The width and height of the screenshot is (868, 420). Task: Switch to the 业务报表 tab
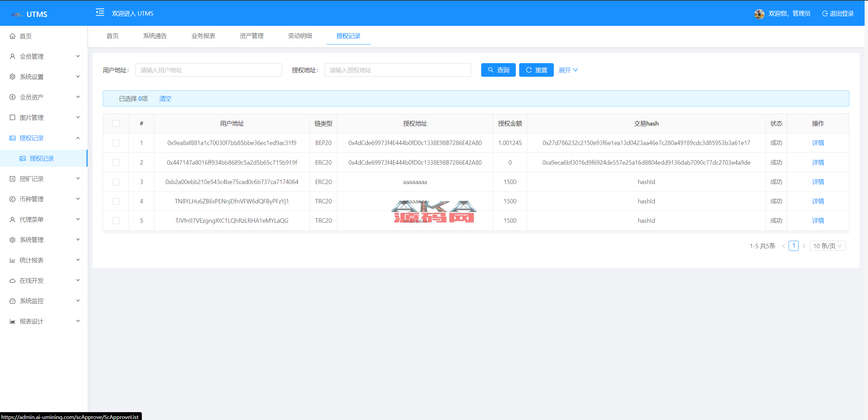coord(203,36)
